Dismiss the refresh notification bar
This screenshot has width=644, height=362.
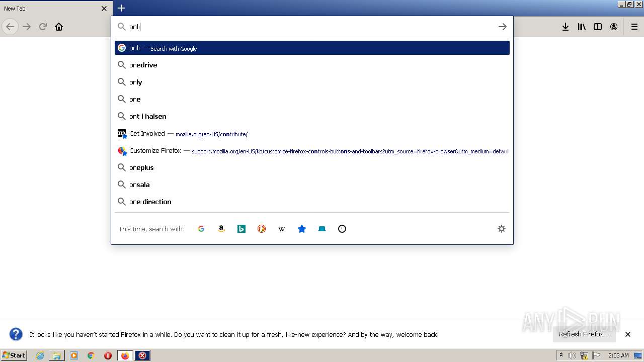click(x=628, y=334)
